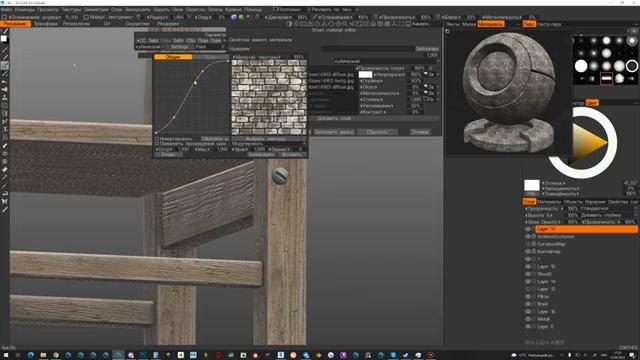Switch to the Рендеринг room tab
The height and width of the screenshot is (360, 640).
pos(168,24)
